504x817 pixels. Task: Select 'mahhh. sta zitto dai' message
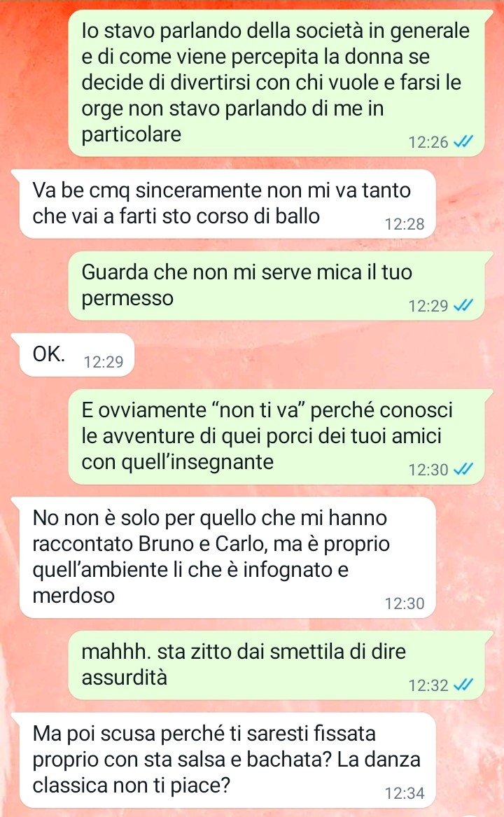point(276,665)
